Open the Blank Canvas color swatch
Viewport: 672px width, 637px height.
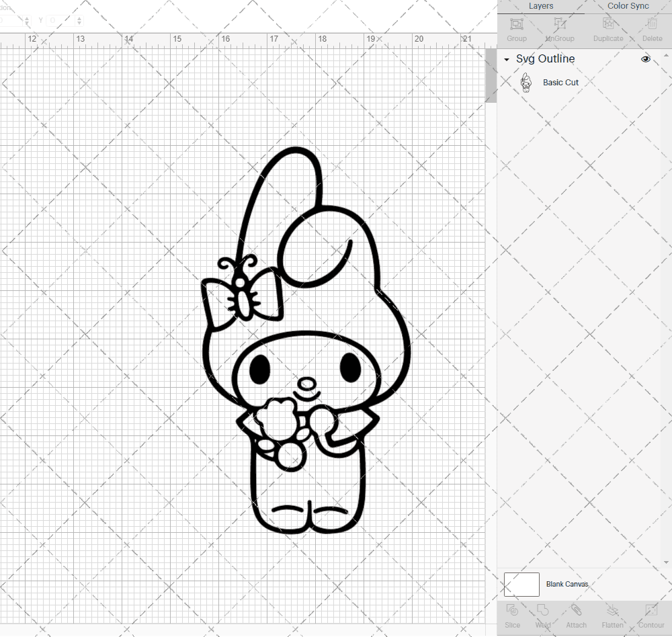click(x=521, y=584)
